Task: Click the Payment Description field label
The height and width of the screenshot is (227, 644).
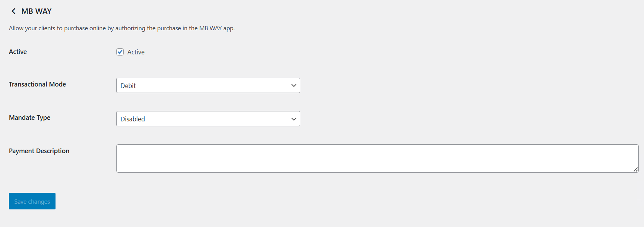Action: (x=39, y=151)
